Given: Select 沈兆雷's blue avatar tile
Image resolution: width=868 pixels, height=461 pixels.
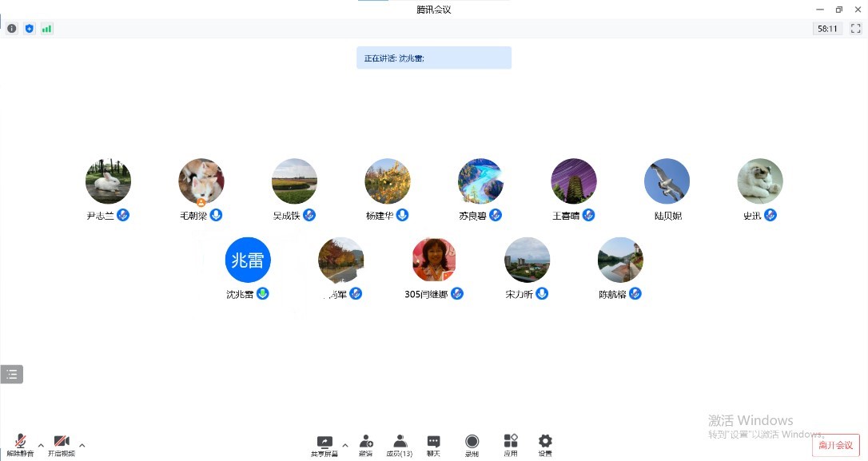Looking at the screenshot, I should coord(248,260).
